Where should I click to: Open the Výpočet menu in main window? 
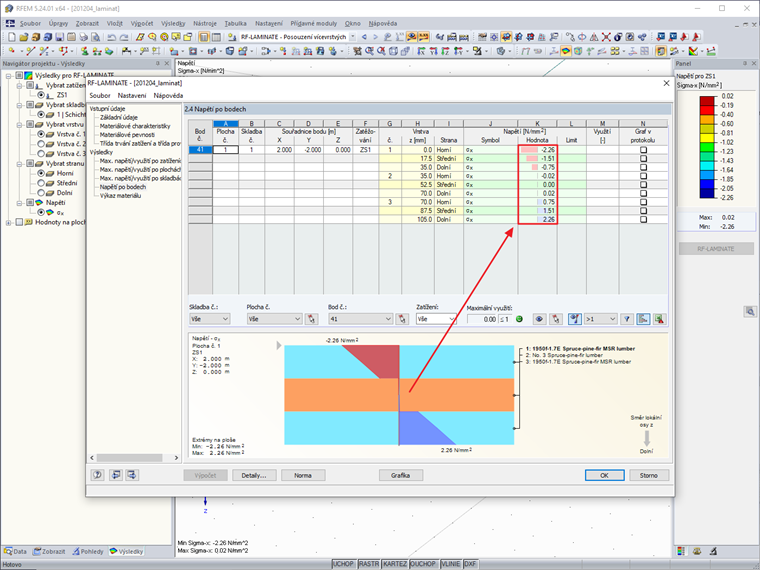[142, 23]
